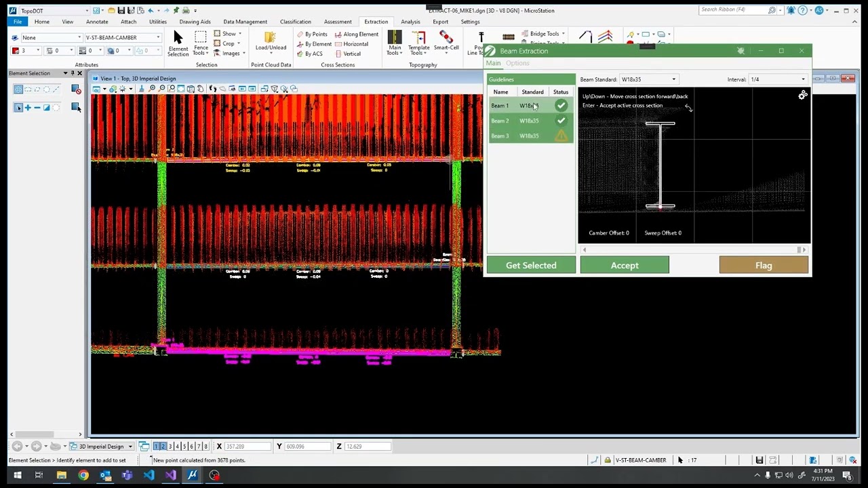The height and width of the screenshot is (488, 868).
Task: Switch to the Analysis ribbon tab
Action: pos(410,22)
